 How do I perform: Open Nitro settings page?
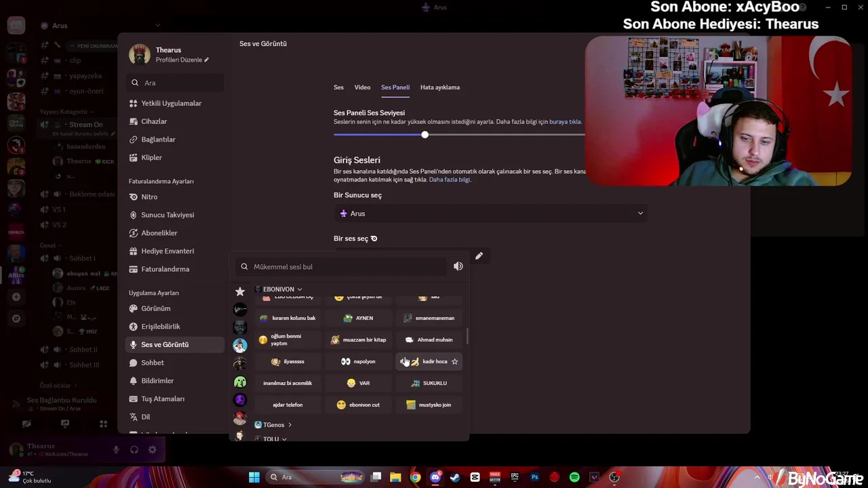(175, 197)
